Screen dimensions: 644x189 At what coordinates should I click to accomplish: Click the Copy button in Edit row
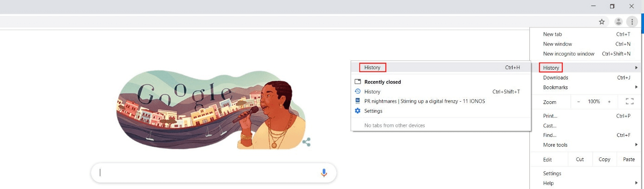tap(605, 159)
